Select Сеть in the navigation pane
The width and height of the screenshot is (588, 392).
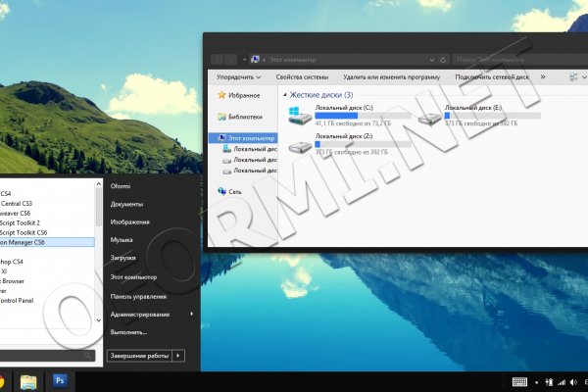[234, 191]
